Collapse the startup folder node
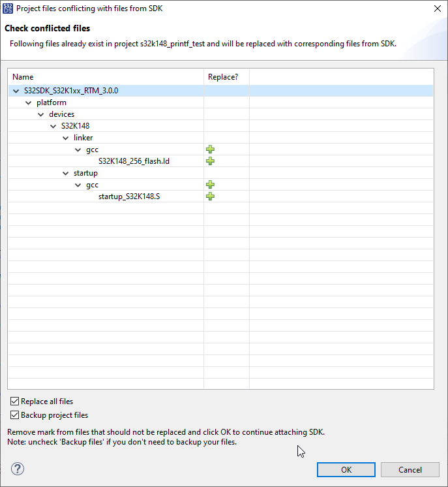The width and height of the screenshot is (448, 487). (66, 173)
